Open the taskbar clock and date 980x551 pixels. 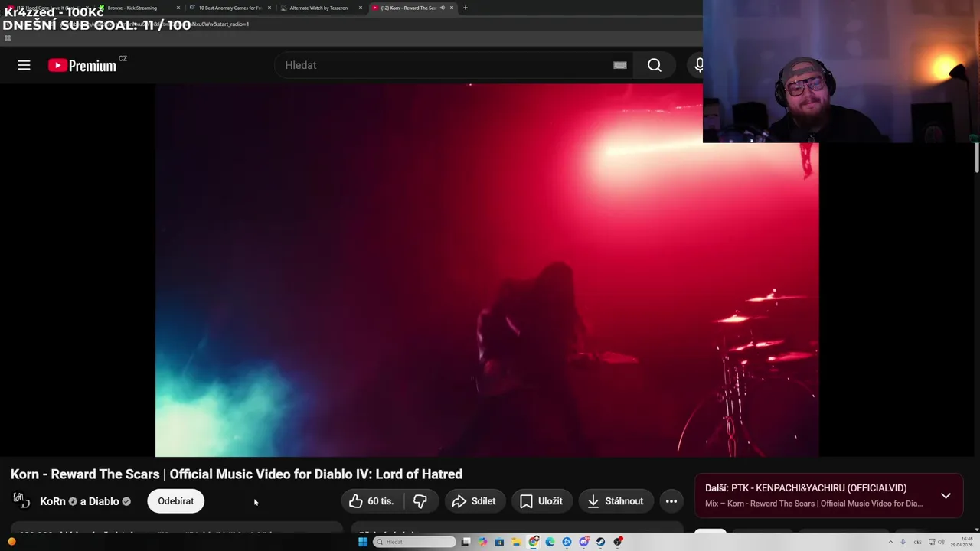pyautogui.click(x=960, y=542)
